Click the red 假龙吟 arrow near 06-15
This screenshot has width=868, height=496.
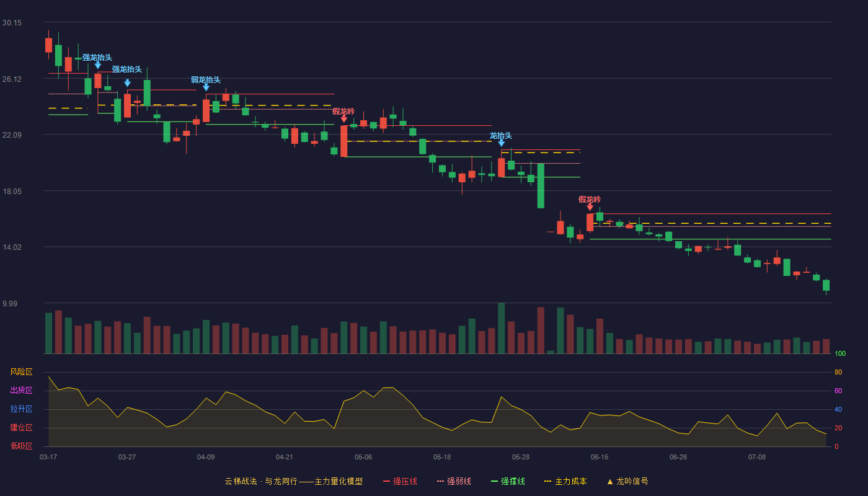(x=590, y=207)
